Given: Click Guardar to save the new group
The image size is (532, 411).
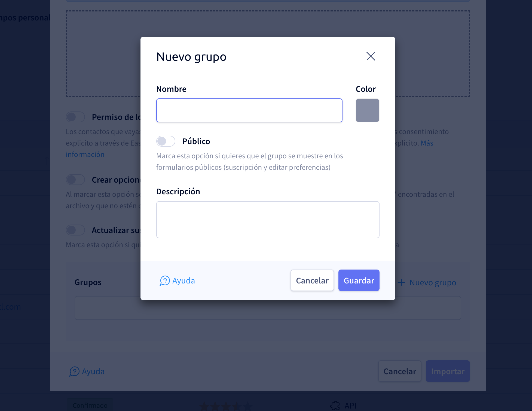Looking at the screenshot, I should pyautogui.click(x=359, y=280).
